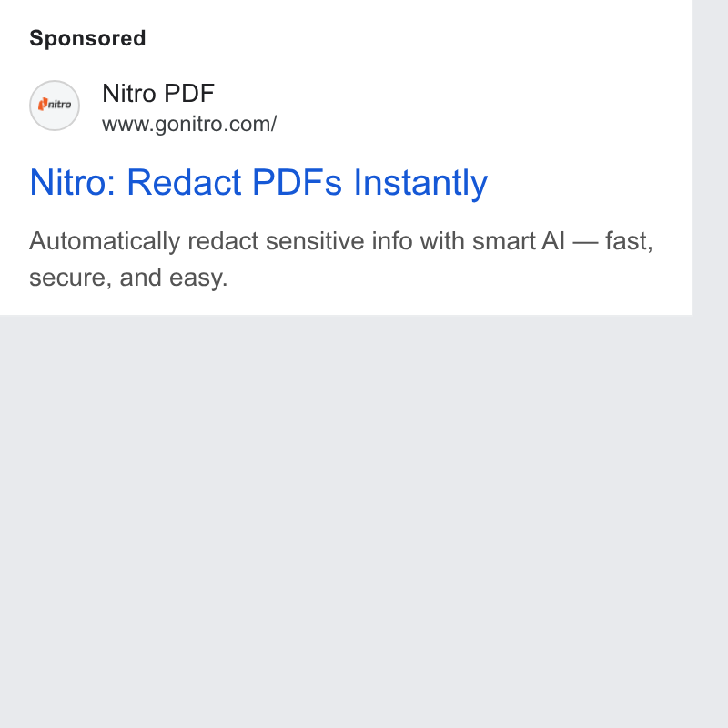Screen dimensions: 728x728
Task: Click the orange flame mark in the Nitro logo
Action: [x=43, y=104]
